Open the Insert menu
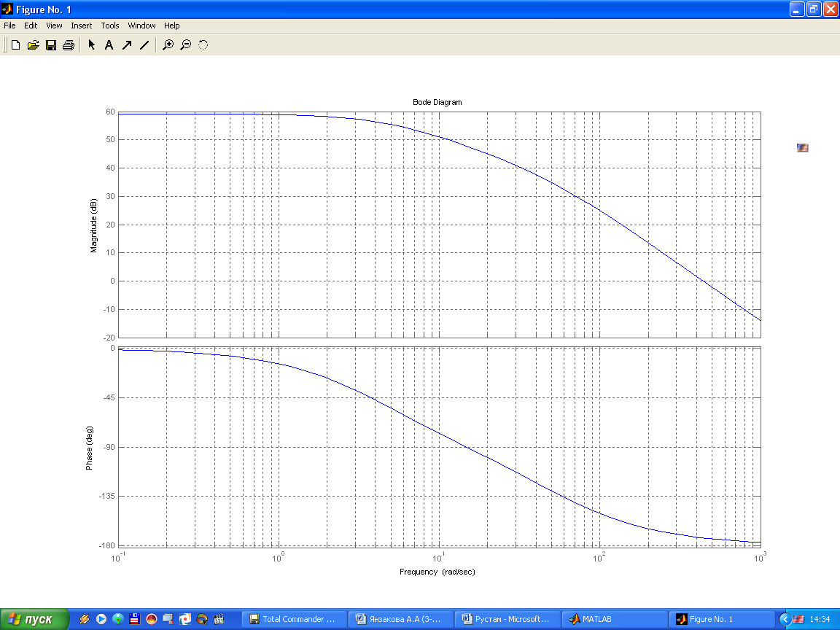Viewport: 840px width, 630px height. point(82,26)
